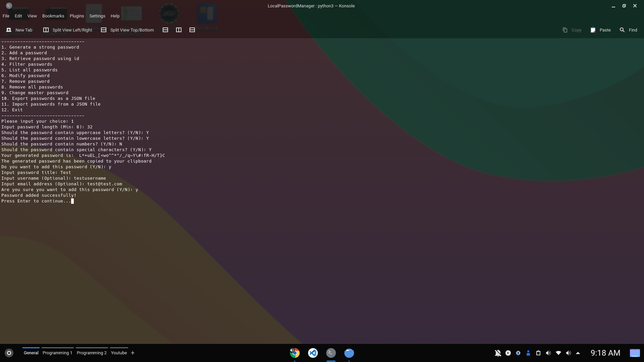
Task: Open the Plugins menu
Action: (76, 16)
